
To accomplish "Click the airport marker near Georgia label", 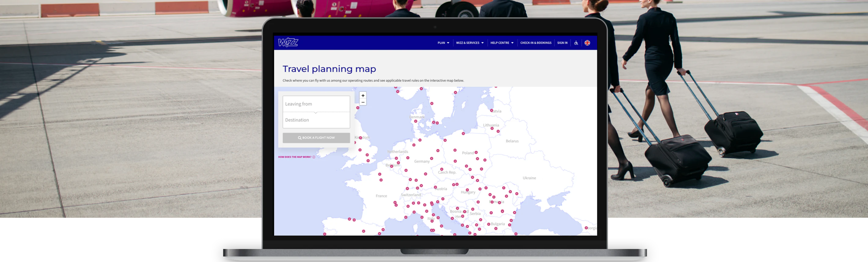I will pos(586,228).
